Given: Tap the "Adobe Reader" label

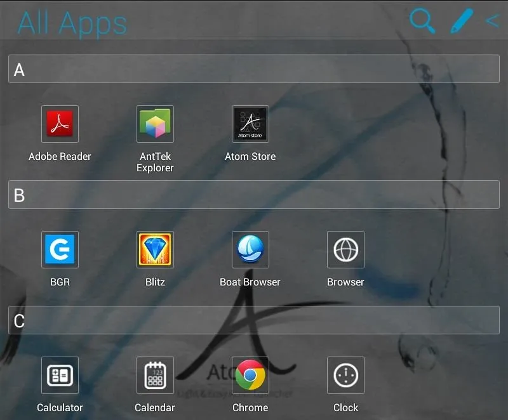Looking at the screenshot, I should [x=60, y=157].
